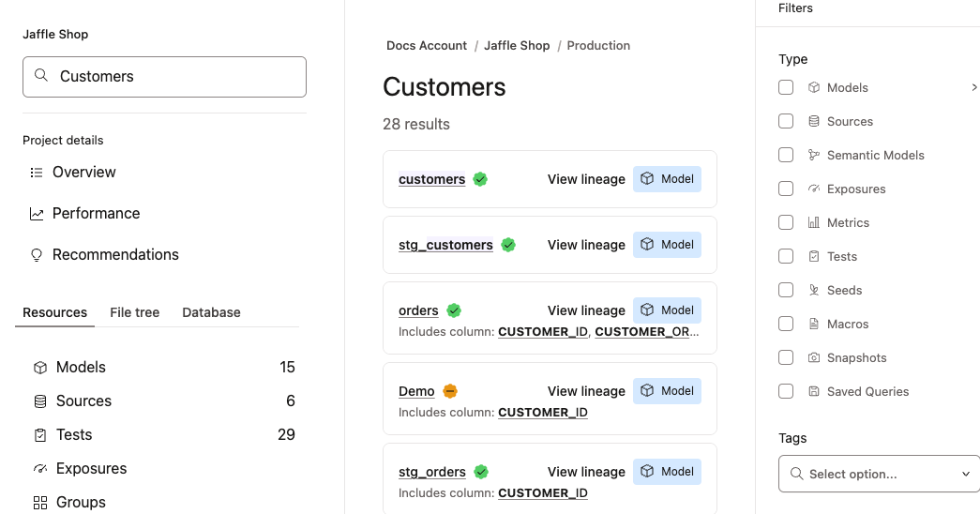Switch to the File tree tab
The image size is (980, 514).
134,312
